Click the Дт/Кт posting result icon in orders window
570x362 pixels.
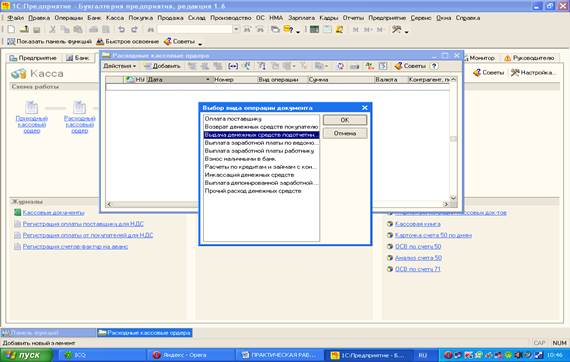(x=370, y=66)
